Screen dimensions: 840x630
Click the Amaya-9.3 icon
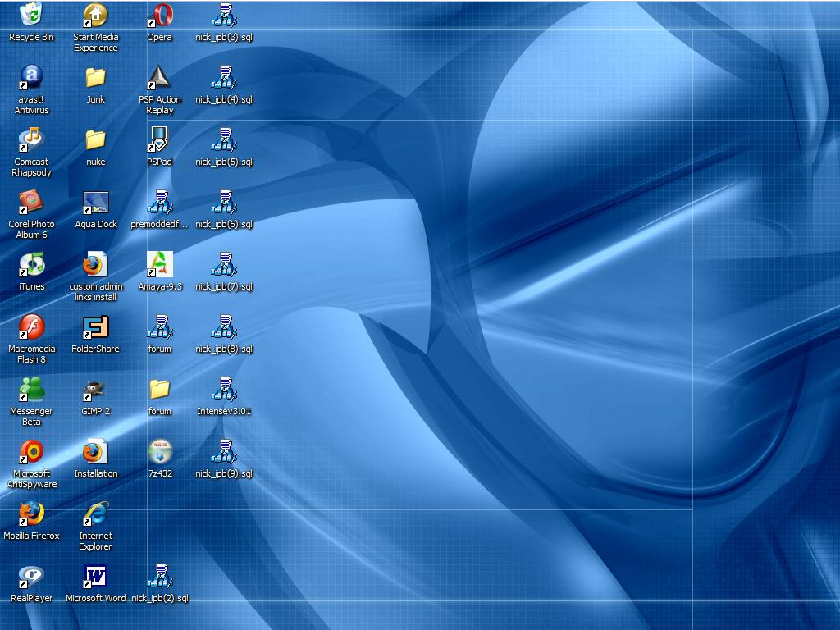pos(160,264)
